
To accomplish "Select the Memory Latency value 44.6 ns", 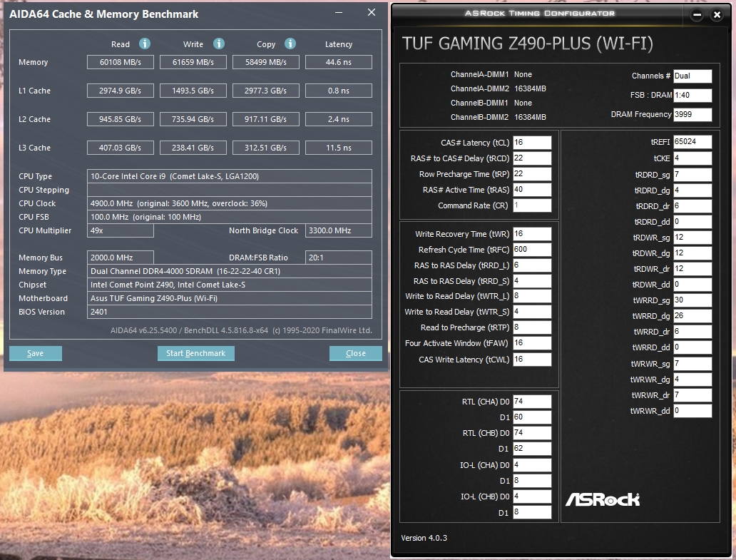I will (339, 62).
